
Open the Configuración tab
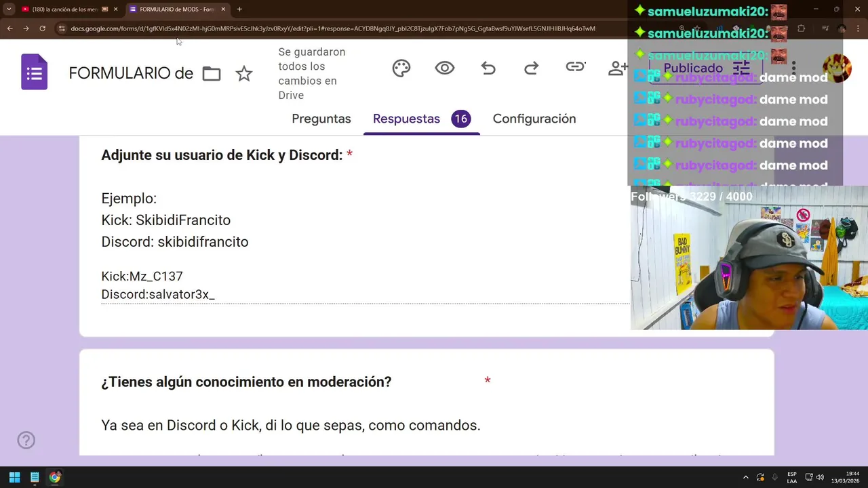point(534,119)
